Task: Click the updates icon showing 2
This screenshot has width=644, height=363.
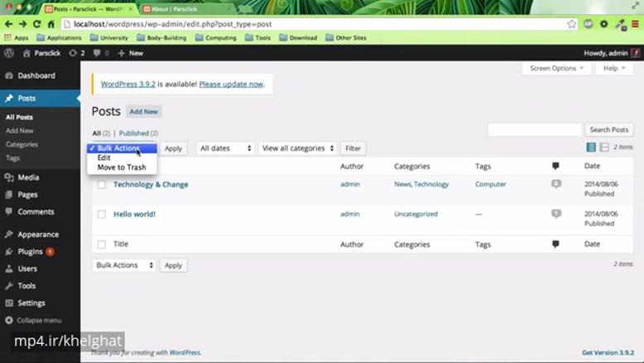Action: point(77,53)
